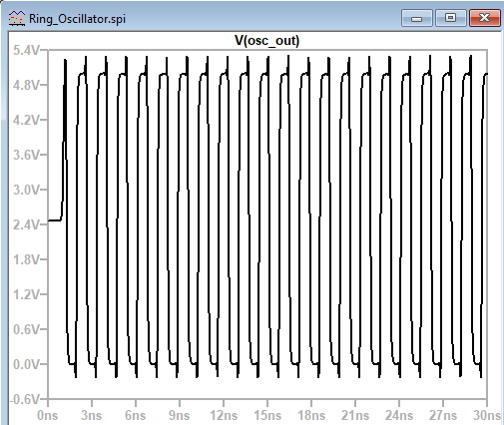Click the 15ns time axis label
This screenshot has height=425, width=504.
coord(267,416)
